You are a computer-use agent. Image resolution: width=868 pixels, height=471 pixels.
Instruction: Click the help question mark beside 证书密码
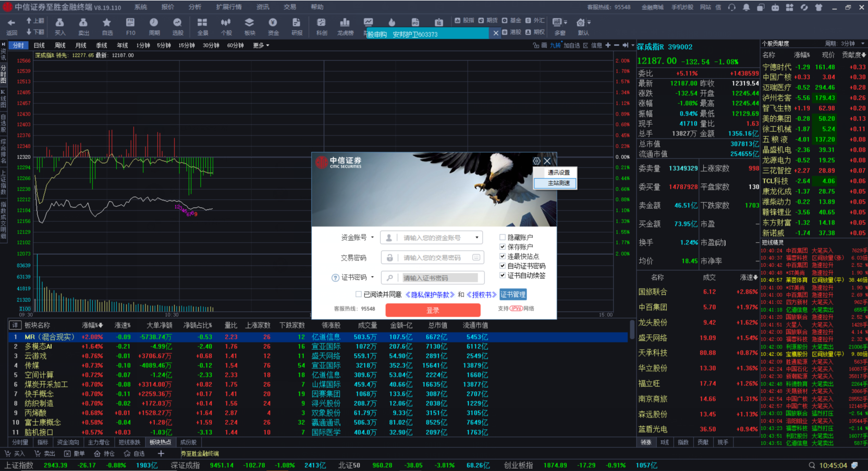point(336,278)
